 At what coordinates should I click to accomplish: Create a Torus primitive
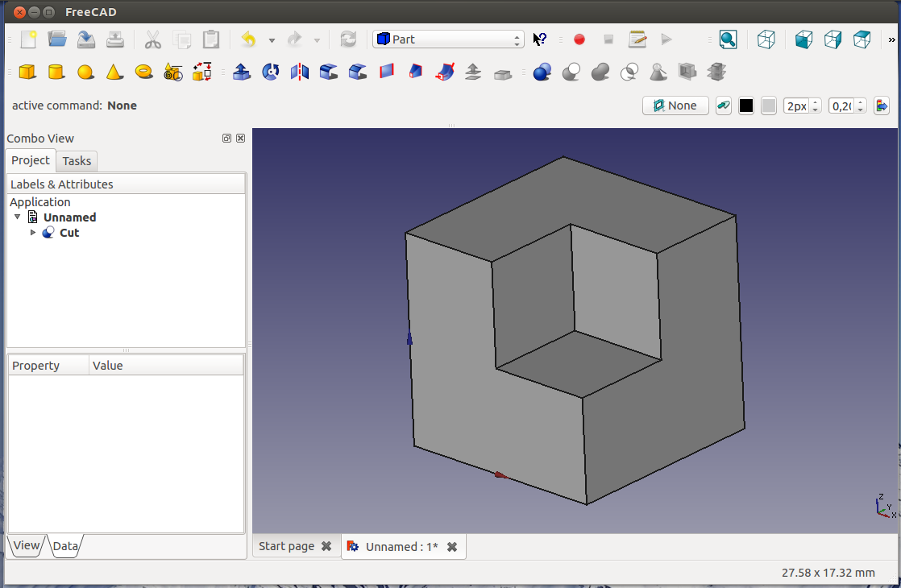point(144,72)
